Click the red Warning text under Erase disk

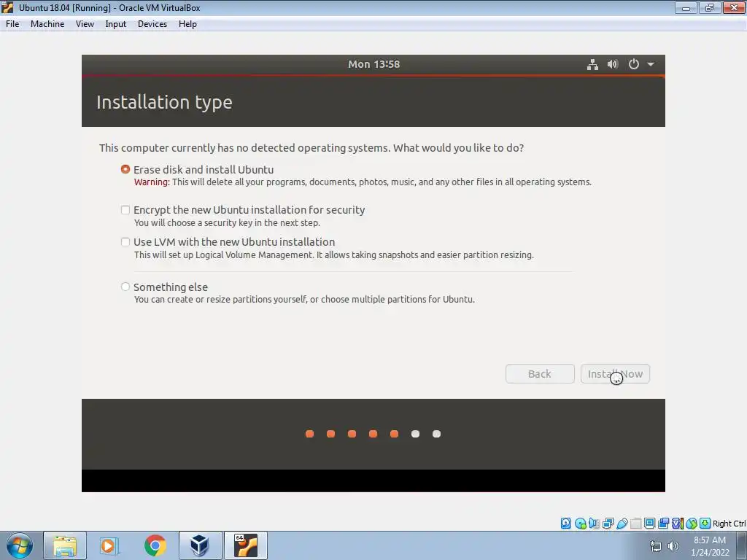[152, 182]
